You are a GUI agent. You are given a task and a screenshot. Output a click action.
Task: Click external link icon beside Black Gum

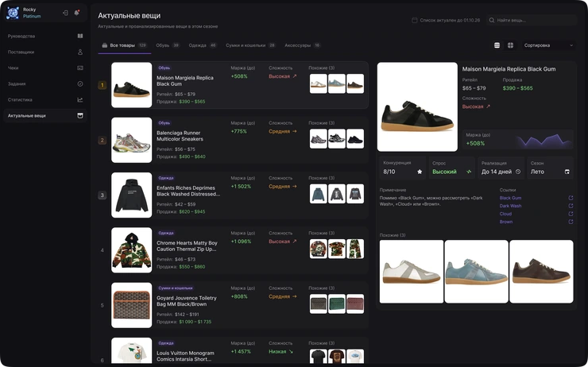[x=571, y=198]
